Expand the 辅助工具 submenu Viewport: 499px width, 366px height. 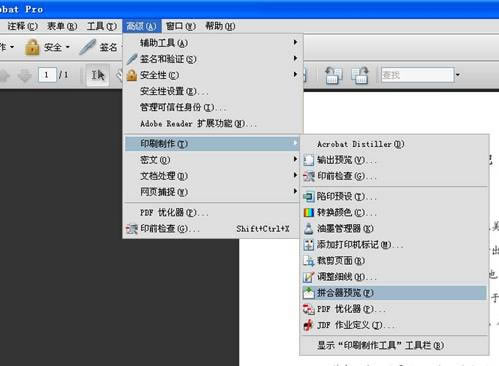click(212, 43)
